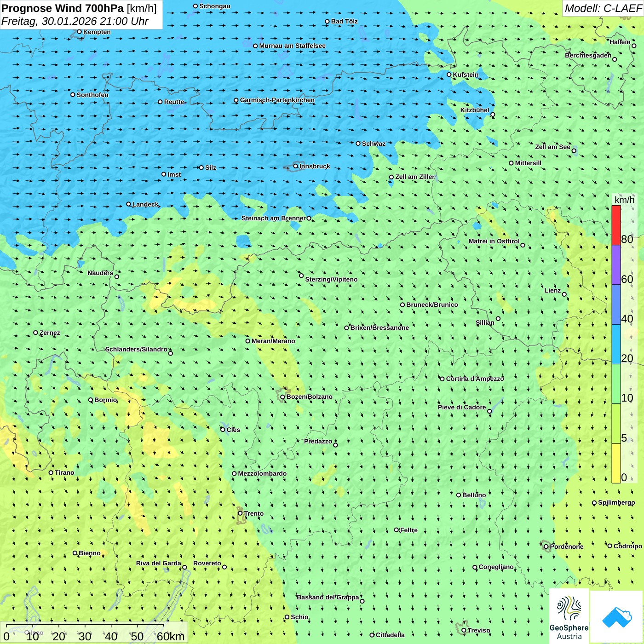Viewport: 644px width, 644px height.
Task: Click the Pordenone city marker
Action: pyautogui.click(x=546, y=547)
